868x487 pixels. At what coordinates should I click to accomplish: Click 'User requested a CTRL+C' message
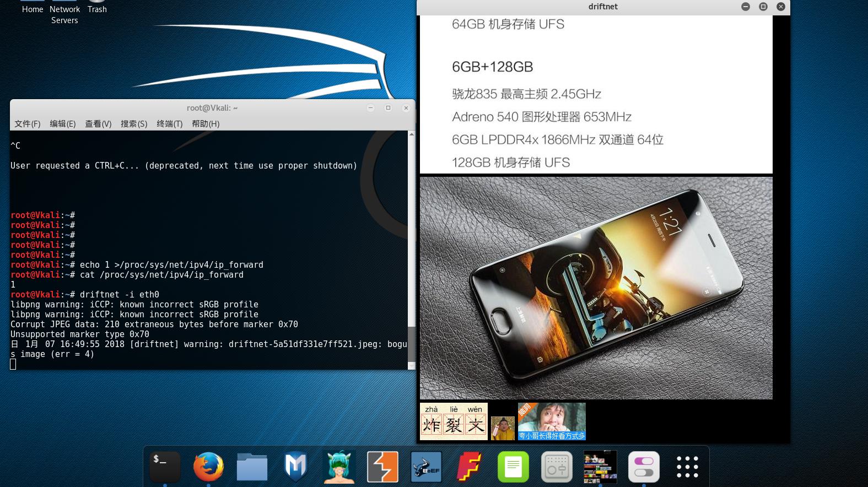(184, 166)
